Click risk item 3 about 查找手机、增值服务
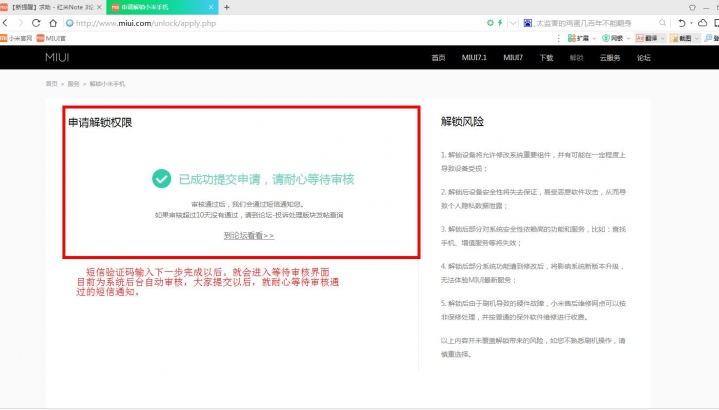The image size is (719, 410). (533, 236)
